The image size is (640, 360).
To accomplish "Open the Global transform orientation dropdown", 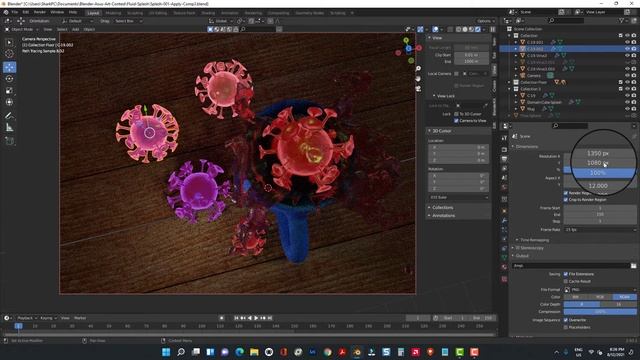I will (221, 21).
